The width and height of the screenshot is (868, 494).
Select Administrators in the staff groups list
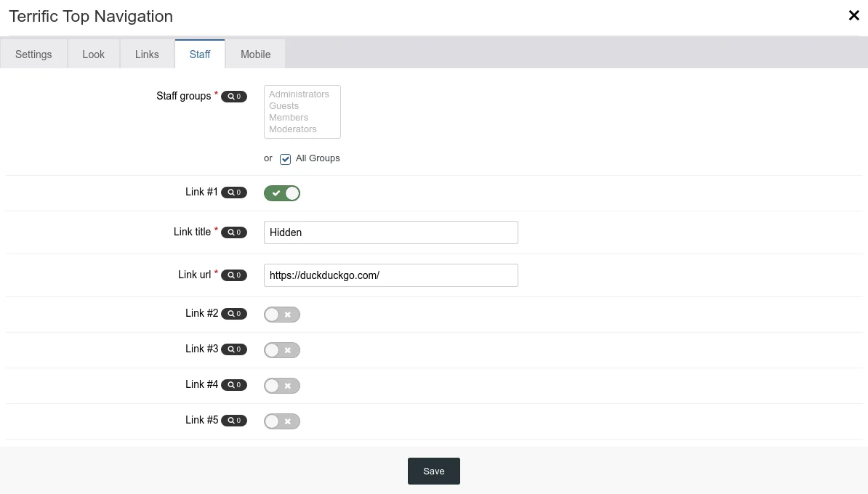click(x=299, y=94)
